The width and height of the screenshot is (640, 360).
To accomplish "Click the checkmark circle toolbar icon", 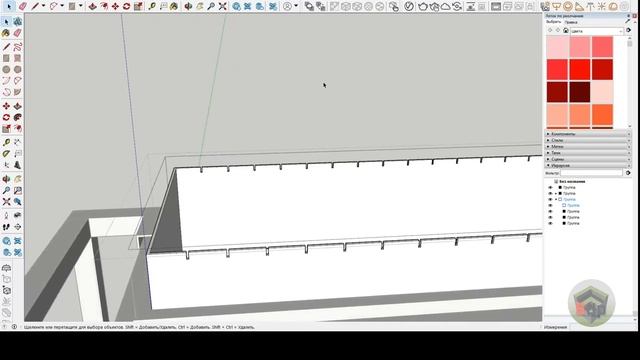I will coord(409,6).
